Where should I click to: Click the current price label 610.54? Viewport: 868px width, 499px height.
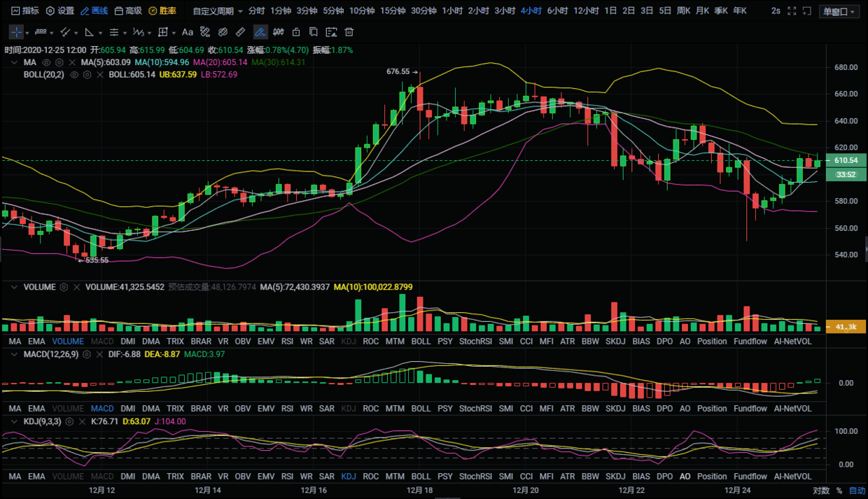pos(846,161)
